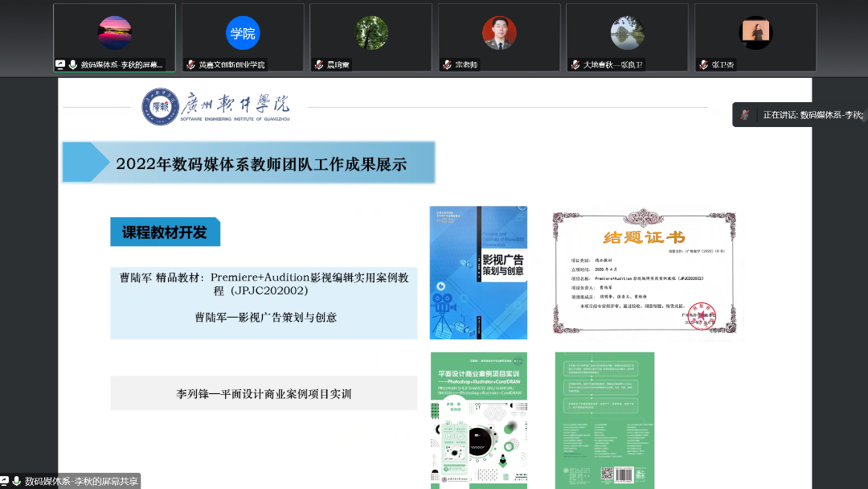Click the muted mic icon beside 大地春秋—张良卫
868x489 pixels.
click(x=575, y=64)
